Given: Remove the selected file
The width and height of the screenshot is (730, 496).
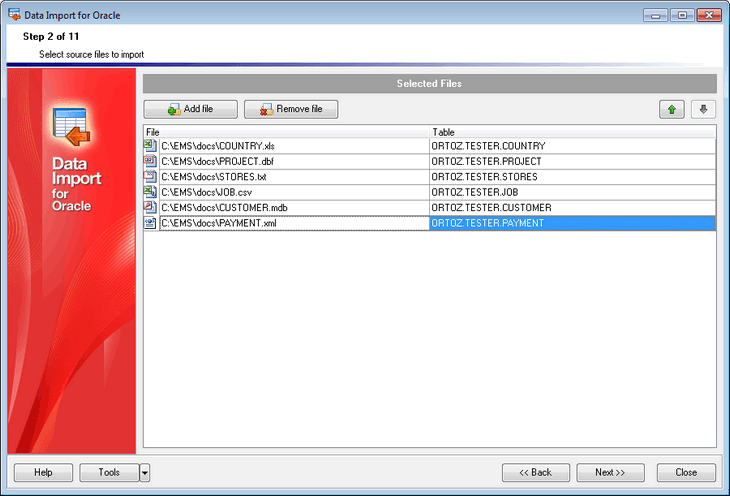Looking at the screenshot, I should click(291, 109).
